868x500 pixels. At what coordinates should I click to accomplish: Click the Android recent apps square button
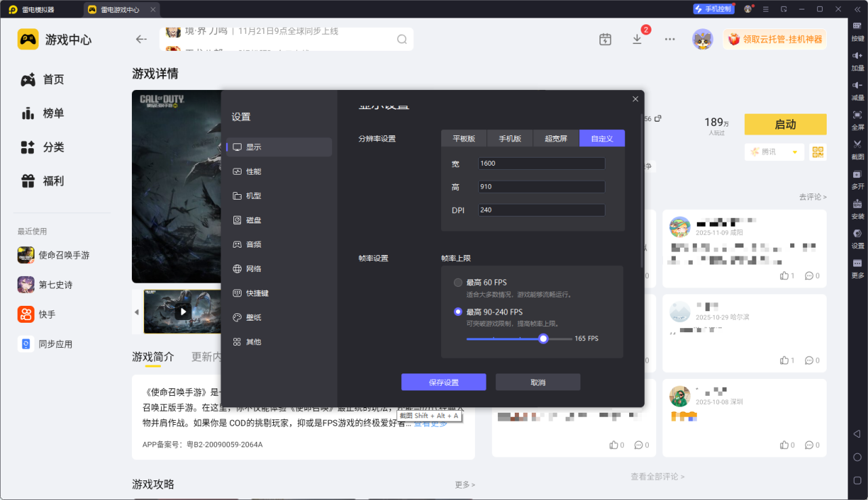857,480
